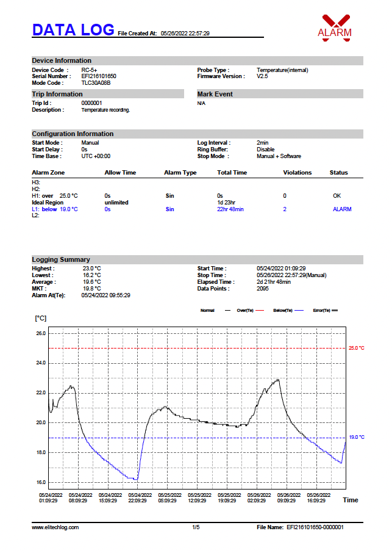Click the L1 violations count 2
Screen dimensions: 392x553
285,209
